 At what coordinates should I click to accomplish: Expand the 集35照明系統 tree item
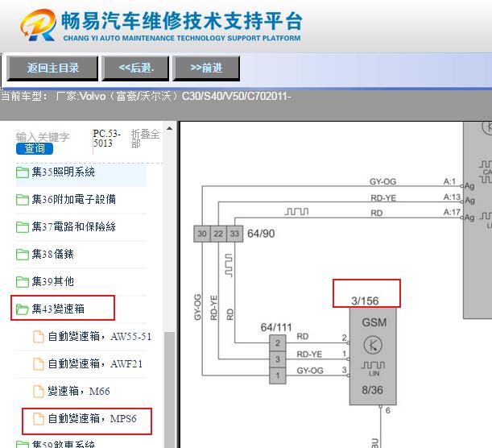pos(63,172)
